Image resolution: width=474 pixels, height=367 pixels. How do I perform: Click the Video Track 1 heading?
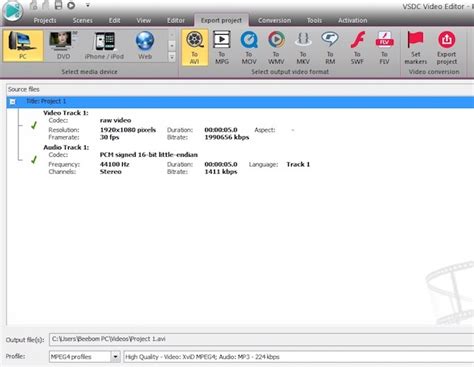66,113
